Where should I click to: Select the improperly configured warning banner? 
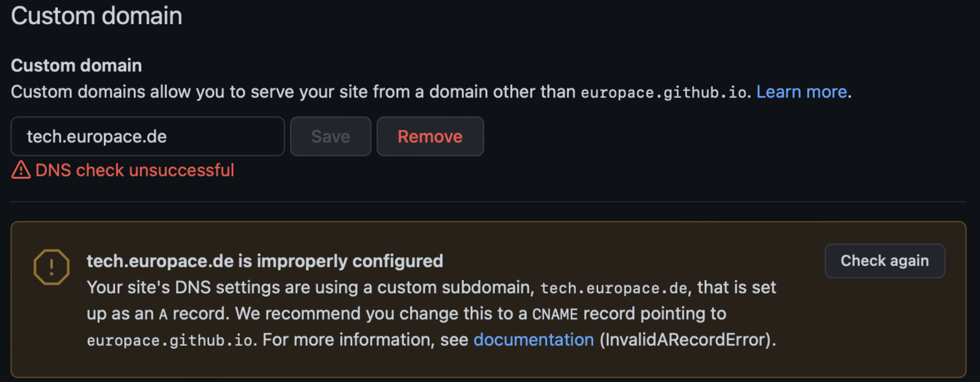point(490,299)
